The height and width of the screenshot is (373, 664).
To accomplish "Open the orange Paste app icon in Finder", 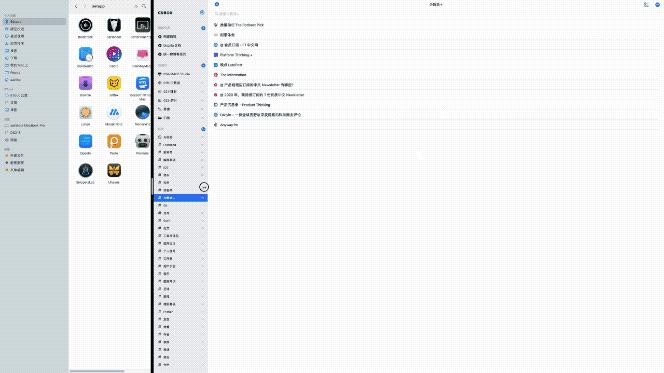I will click(x=114, y=141).
